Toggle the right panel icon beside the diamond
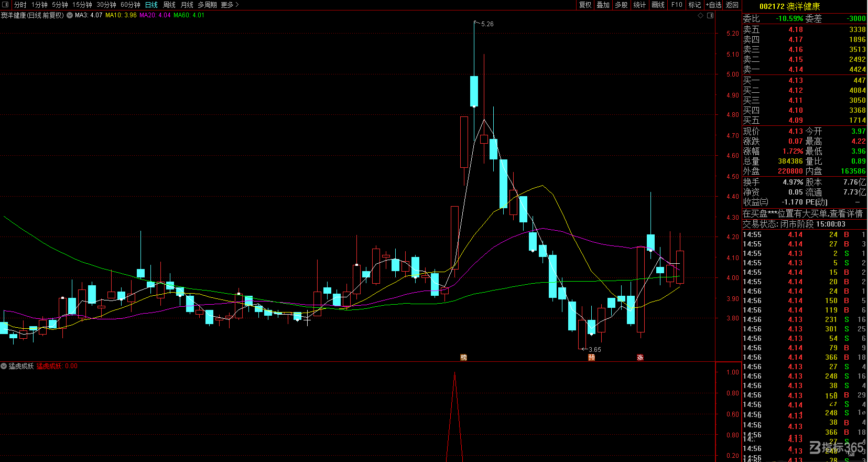This screenshot has width=868, height=462. coord(710,15)
